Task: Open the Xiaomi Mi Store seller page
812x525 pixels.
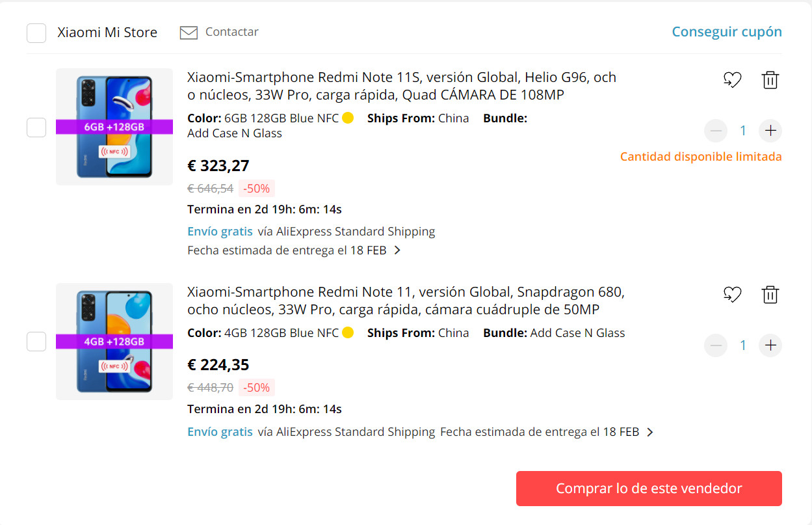Action: click(x=107, y=33)
